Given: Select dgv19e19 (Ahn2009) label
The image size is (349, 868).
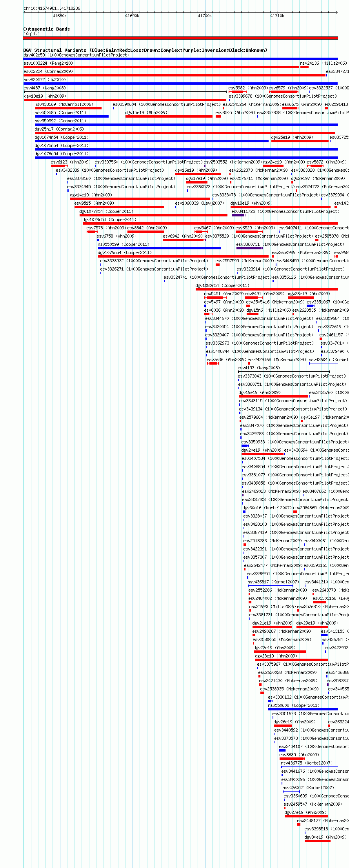Looking at the screenshot, I should coord(260,392).
